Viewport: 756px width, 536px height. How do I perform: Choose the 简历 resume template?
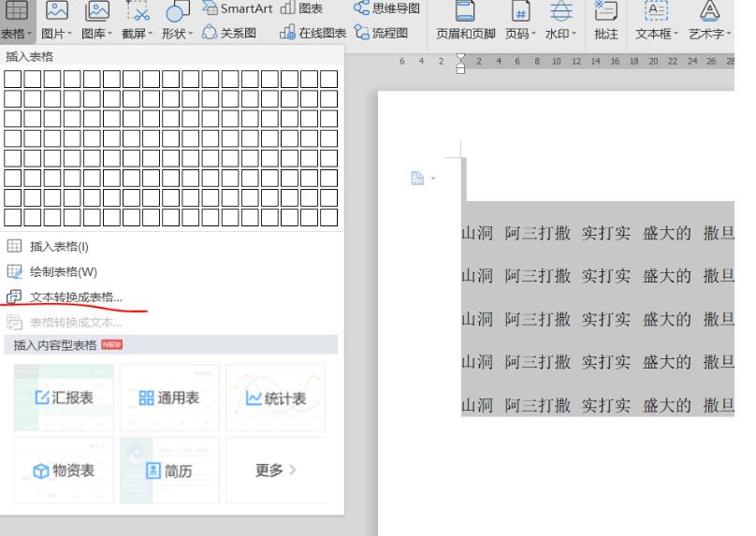(x=170, y=471)
